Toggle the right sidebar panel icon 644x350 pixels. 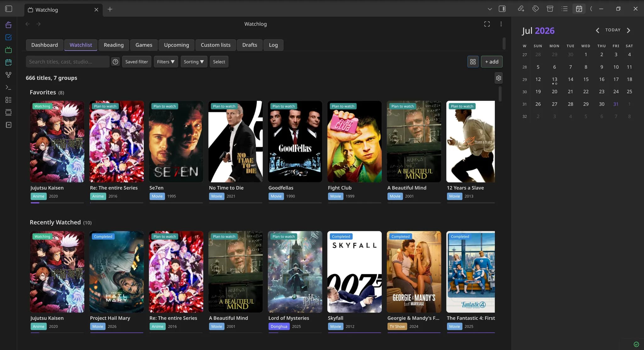click(502, 9)
